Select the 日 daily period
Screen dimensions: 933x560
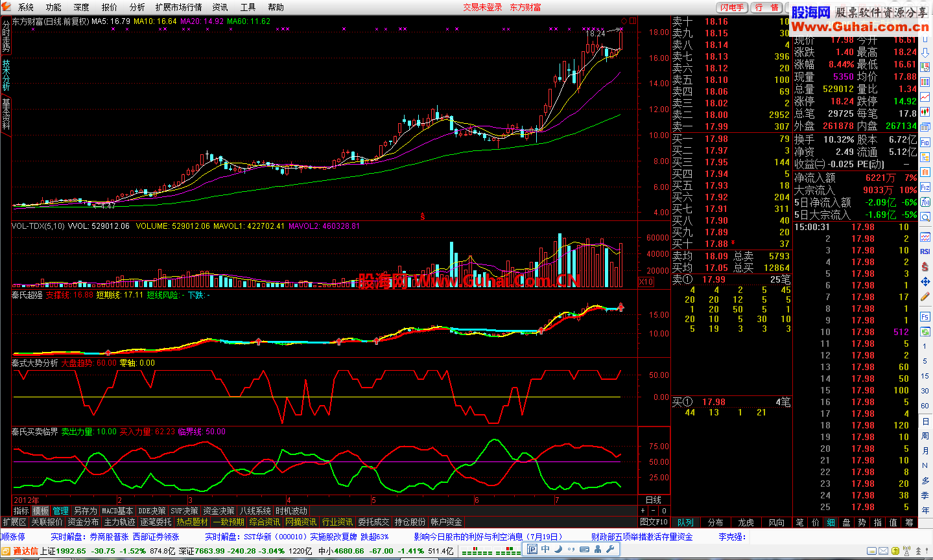click(x=925, y=421)
